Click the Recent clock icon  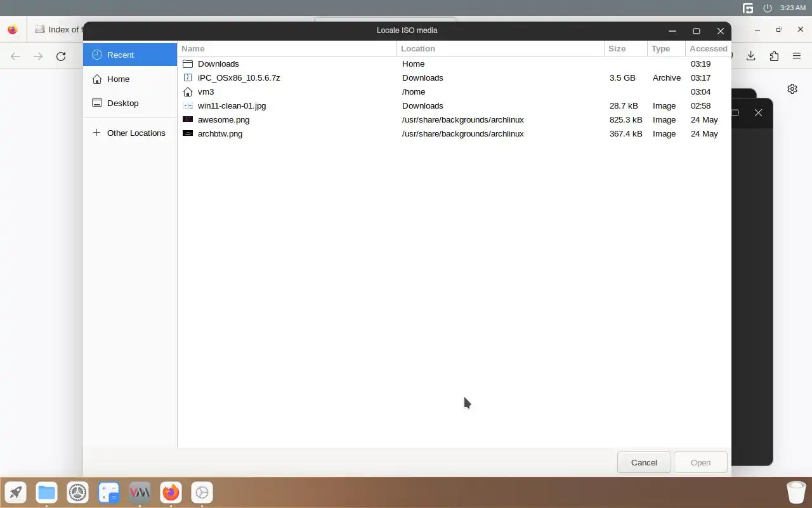97,55
